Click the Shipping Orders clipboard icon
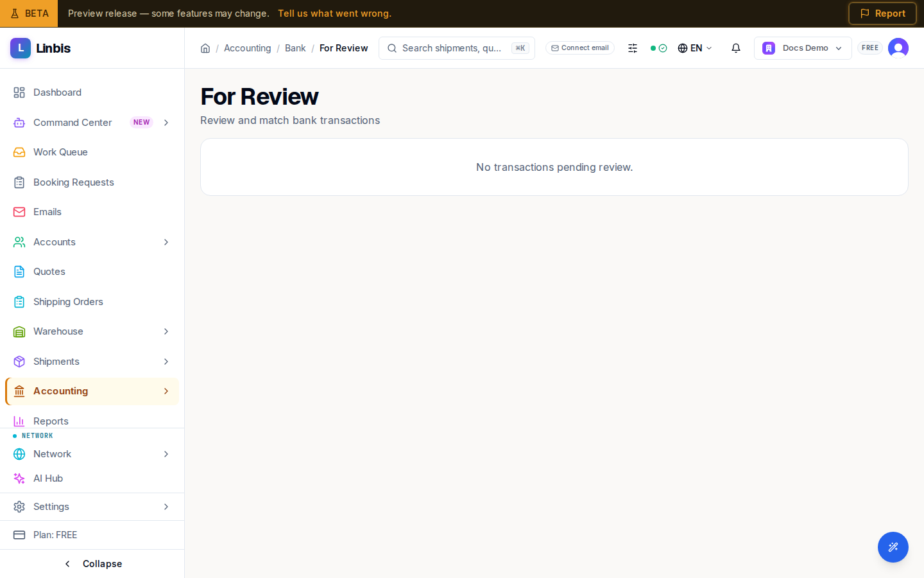 19,302
